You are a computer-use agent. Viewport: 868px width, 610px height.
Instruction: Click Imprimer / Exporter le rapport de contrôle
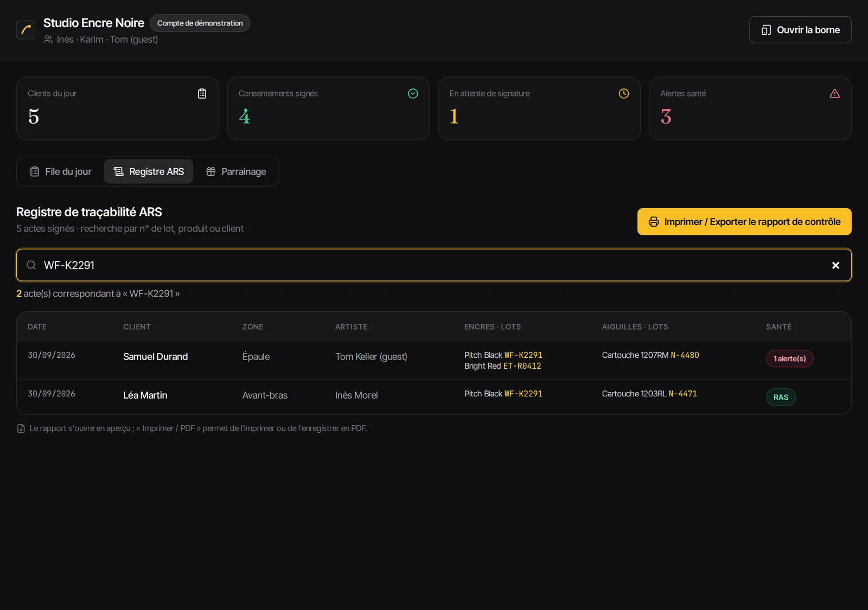pos(744,222)
